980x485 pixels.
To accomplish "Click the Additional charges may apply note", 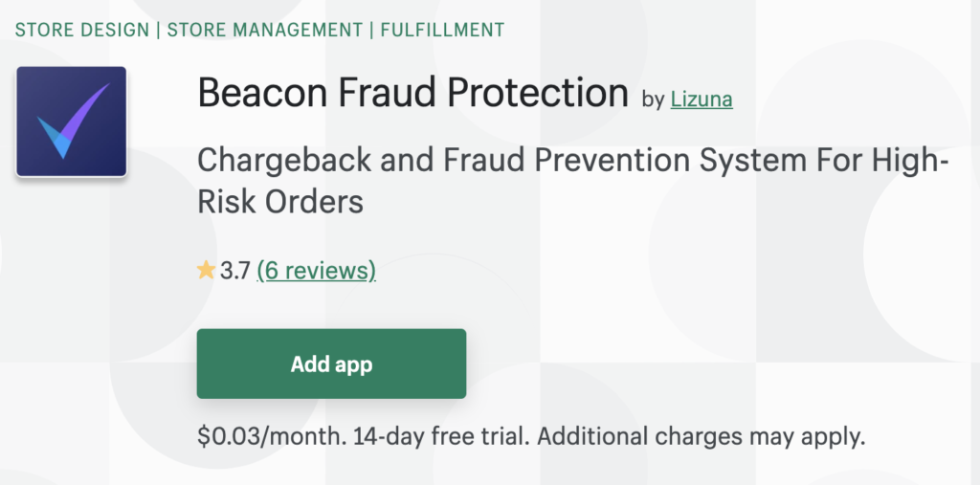I will coord(702,437).
